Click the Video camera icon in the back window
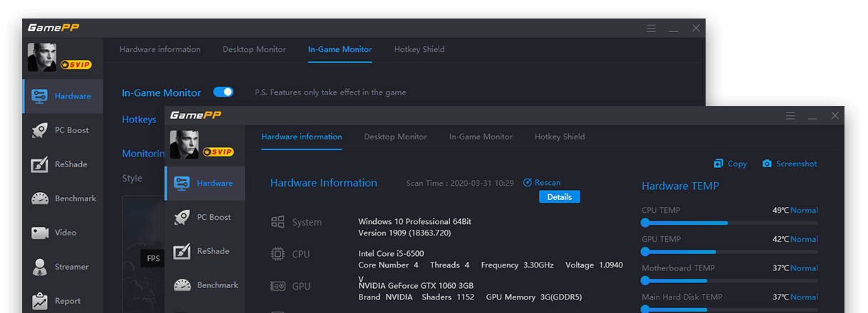 click(40, 233)
